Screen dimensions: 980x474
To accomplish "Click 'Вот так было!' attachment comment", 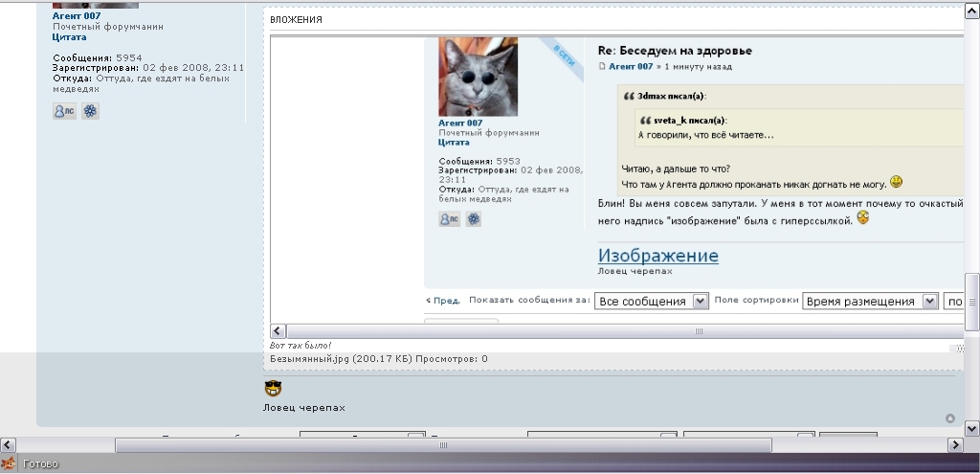I will (301, 345).
